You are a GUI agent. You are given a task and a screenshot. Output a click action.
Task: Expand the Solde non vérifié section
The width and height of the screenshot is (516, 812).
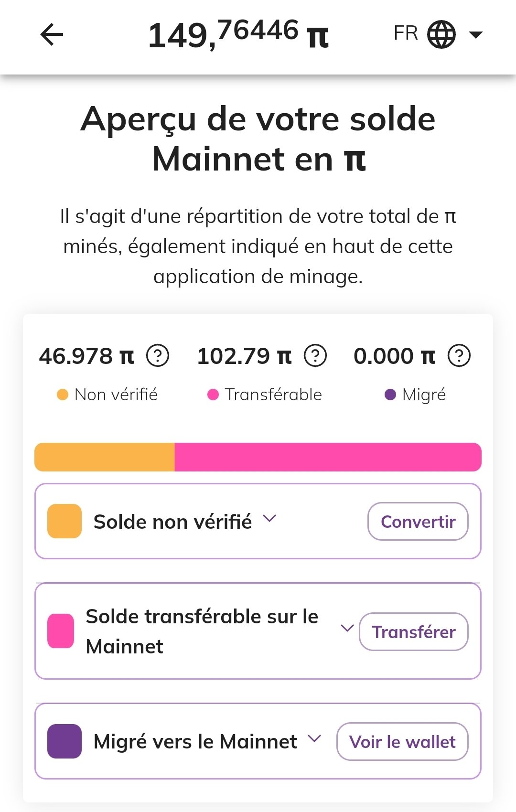(270, 519)
